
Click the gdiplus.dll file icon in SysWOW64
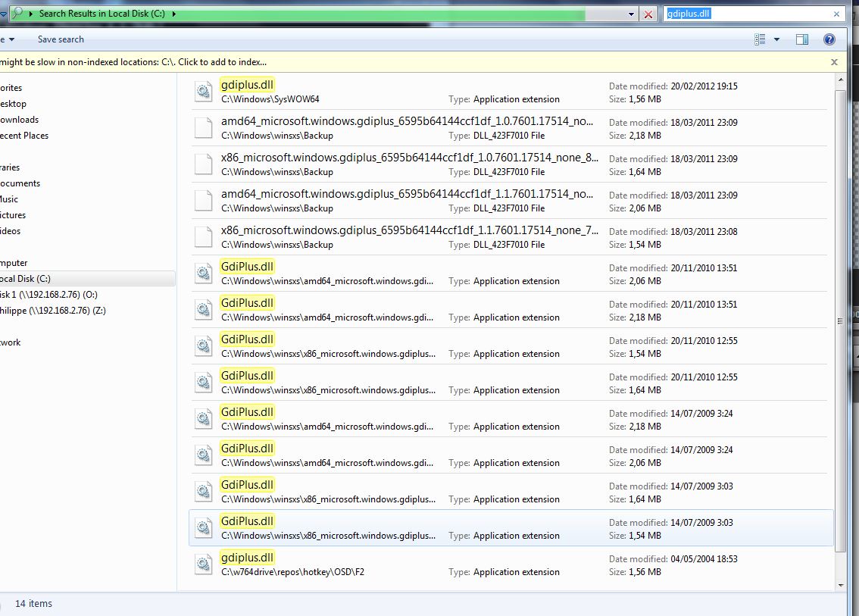point(203,92)
